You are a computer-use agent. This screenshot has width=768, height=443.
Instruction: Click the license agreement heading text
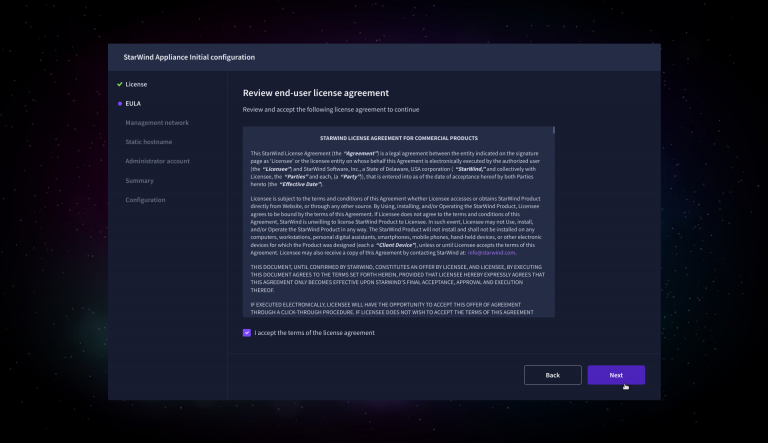pos(399,138)
